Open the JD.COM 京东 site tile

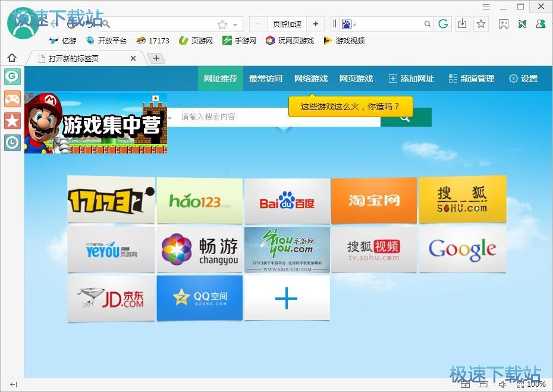[111, 299]
